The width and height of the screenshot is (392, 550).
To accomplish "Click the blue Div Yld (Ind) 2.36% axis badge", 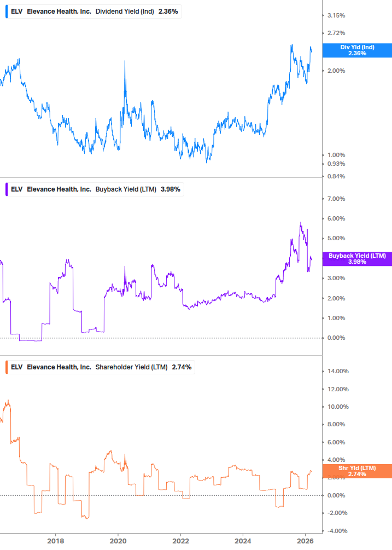I will point(357,50).
